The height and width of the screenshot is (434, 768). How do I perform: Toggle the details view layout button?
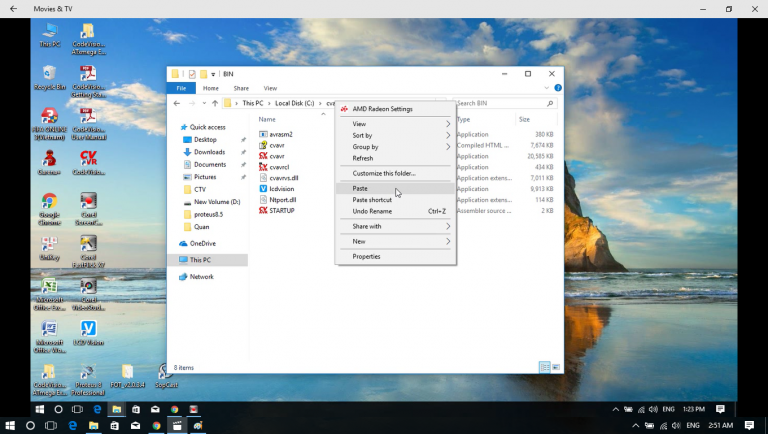pos(545,367)
